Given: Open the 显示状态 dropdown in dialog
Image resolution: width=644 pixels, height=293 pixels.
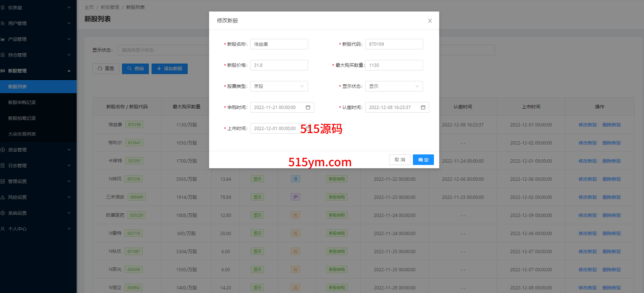Looking at the screenshot, I should point(394,86).
